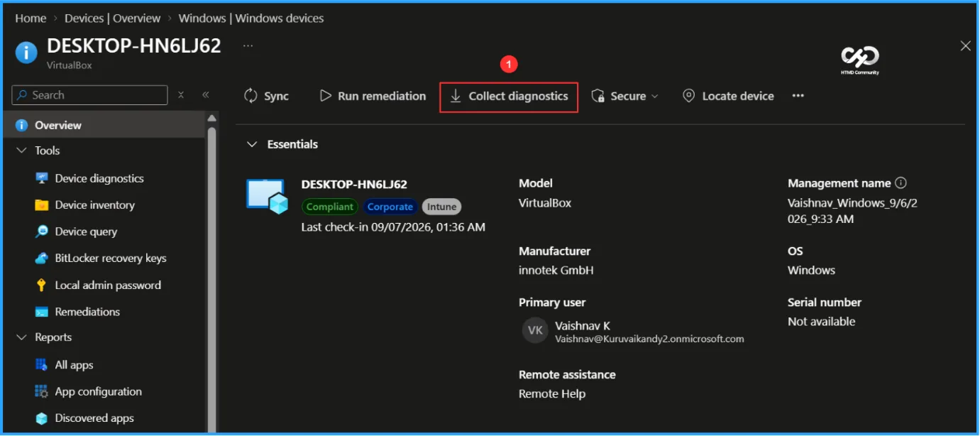Click the Run remediation button label

tap(382, 96)
